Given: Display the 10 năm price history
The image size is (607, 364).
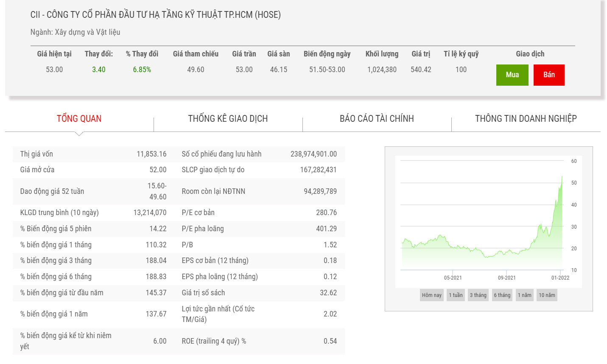Looking at the screenshot, I should coord(547,295).
